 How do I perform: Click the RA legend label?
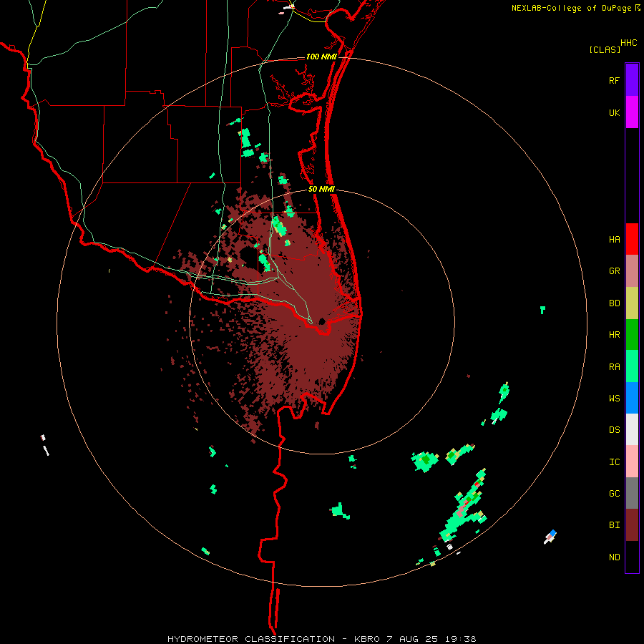614,367
